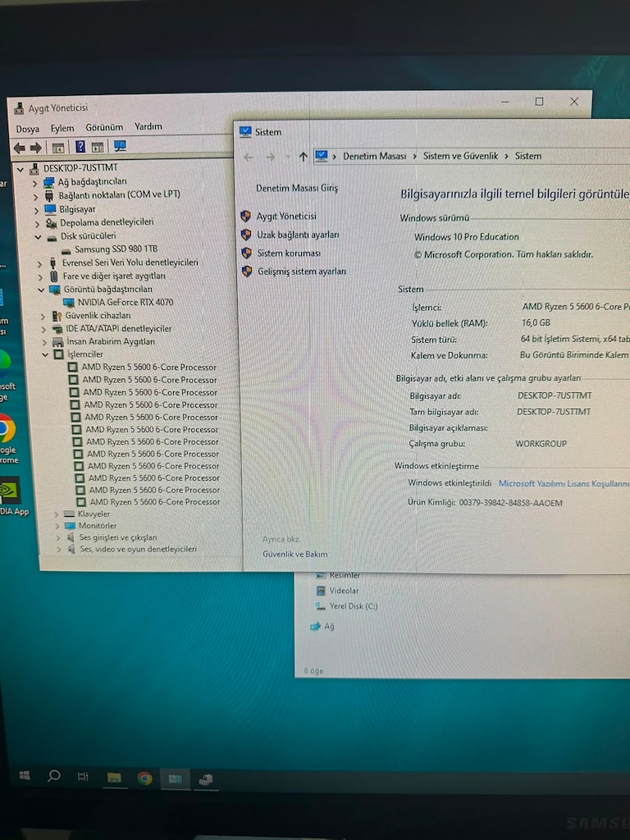This screenshot has height=840, width=630.
Task: Open the Görünüm menu
Action: point(104,127)
